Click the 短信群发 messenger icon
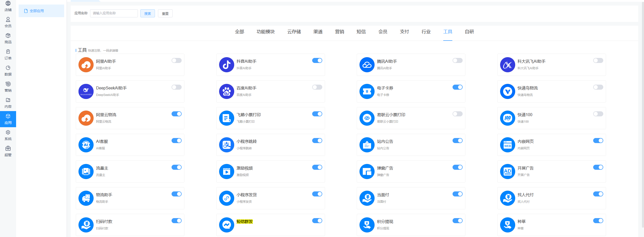The image size is (644, 237). tap(227, 225)
